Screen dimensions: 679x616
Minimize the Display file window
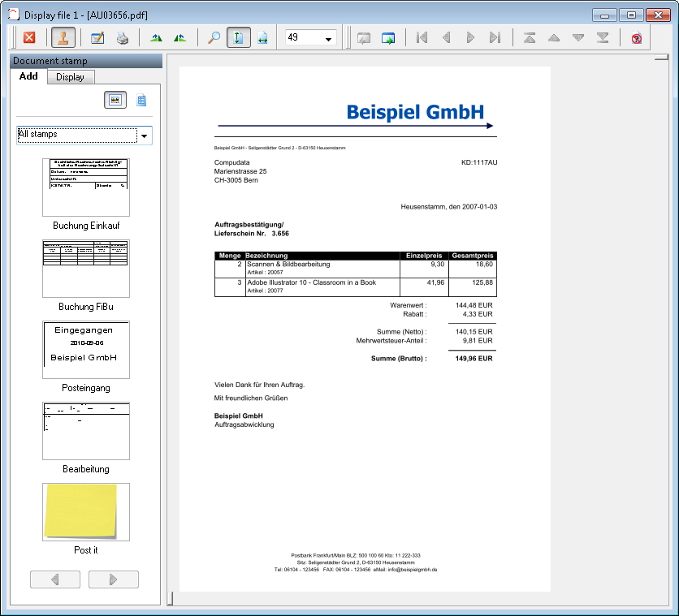click(604, 15)
